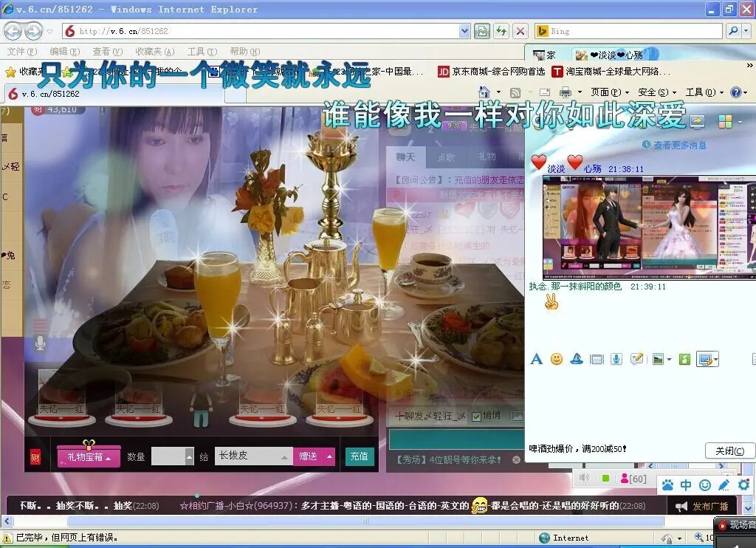Viewport: 756px width, 548px height.
Task: Click the screen capture monitor icon
Action: click(705, 360)
